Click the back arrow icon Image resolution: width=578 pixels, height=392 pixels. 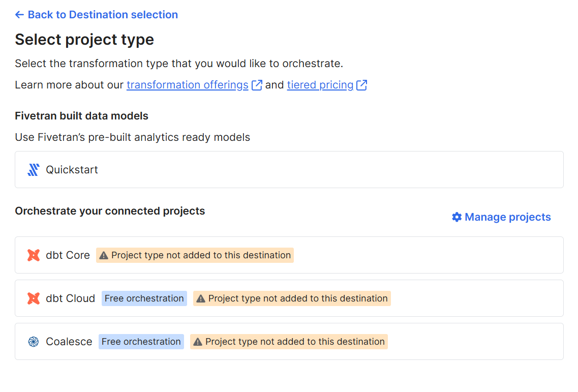19,15
